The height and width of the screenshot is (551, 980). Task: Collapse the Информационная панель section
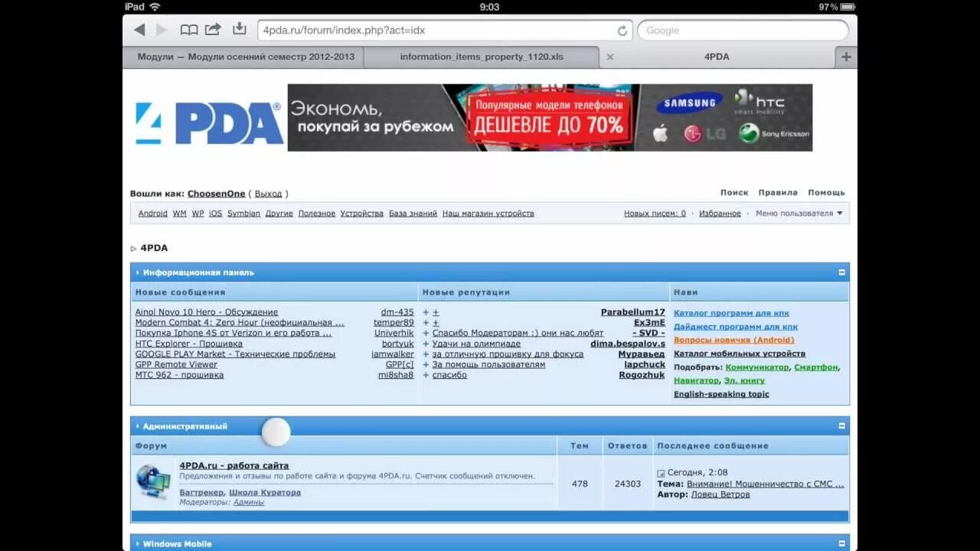pos(841,272)
